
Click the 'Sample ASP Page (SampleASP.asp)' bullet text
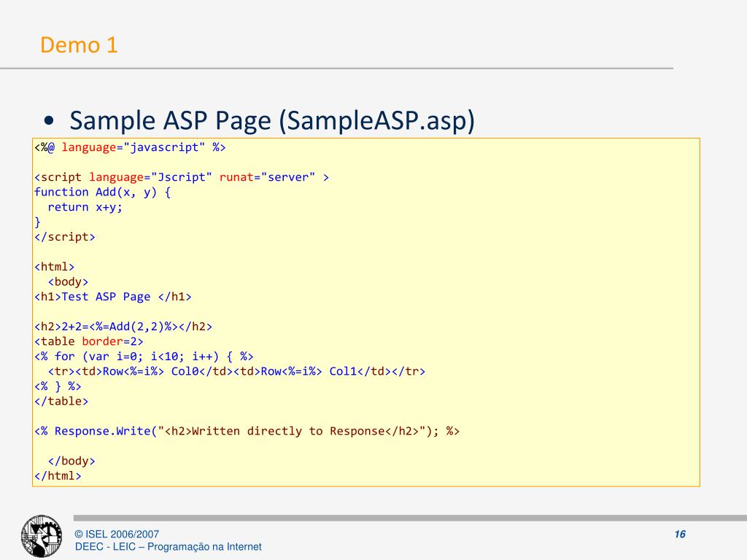[272, 120]
